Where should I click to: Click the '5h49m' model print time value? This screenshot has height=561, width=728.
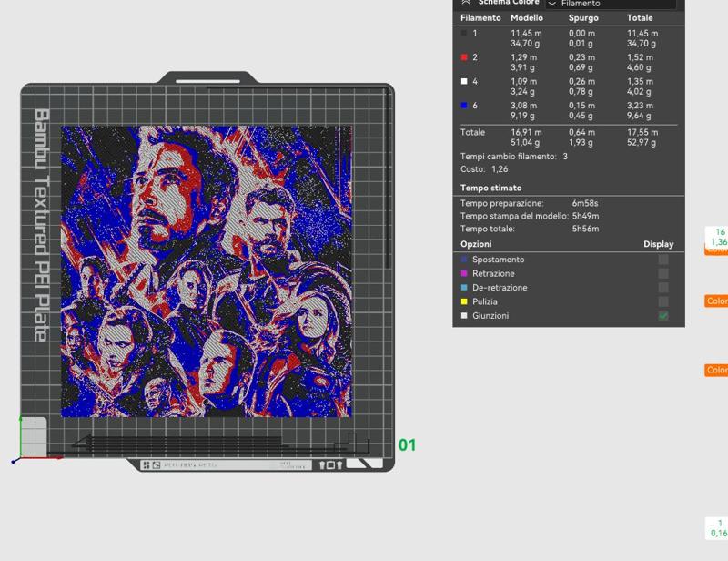coord(585,216)
